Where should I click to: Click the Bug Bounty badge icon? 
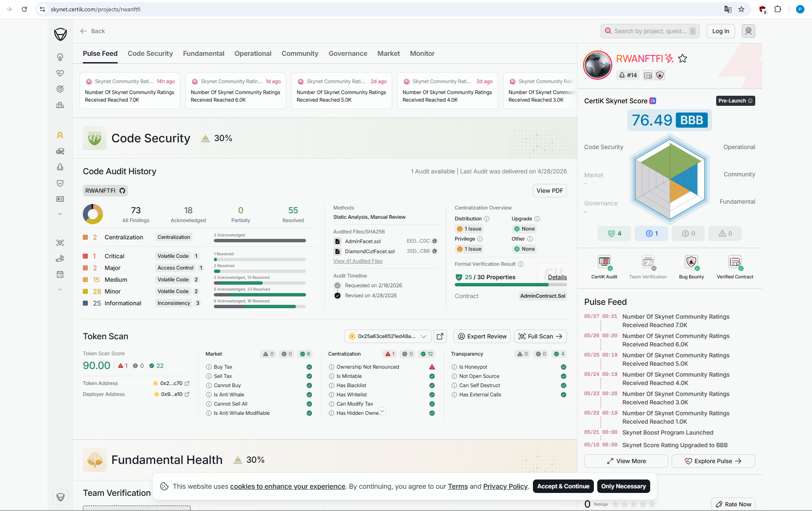coord(691,262)
